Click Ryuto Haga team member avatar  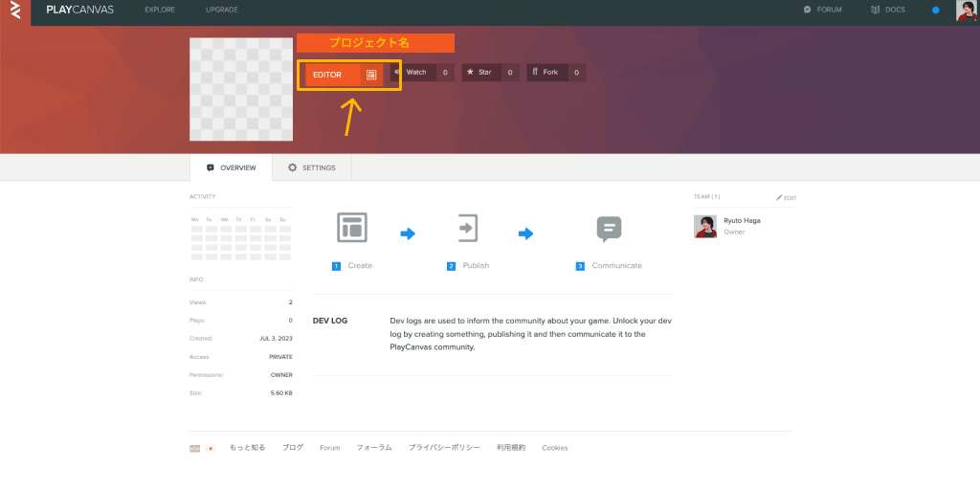click(x=705, y=226)
